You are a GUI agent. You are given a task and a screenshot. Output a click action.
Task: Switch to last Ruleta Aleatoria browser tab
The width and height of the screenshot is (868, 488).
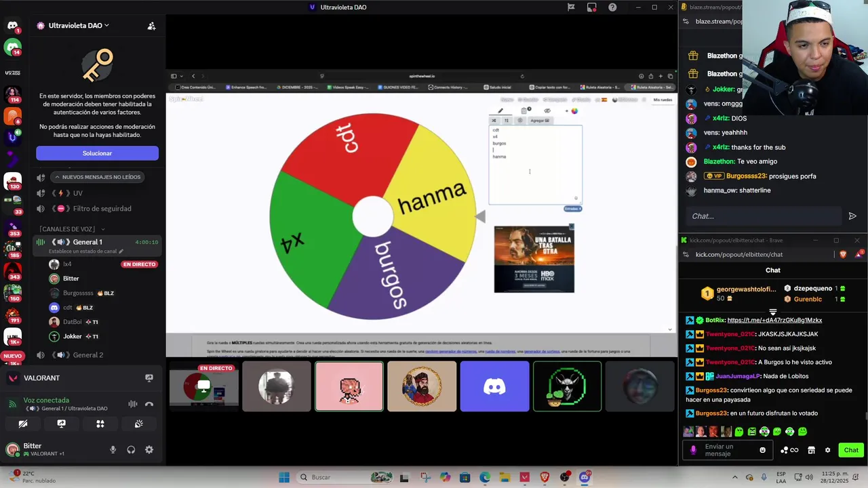tap(651, 87)
